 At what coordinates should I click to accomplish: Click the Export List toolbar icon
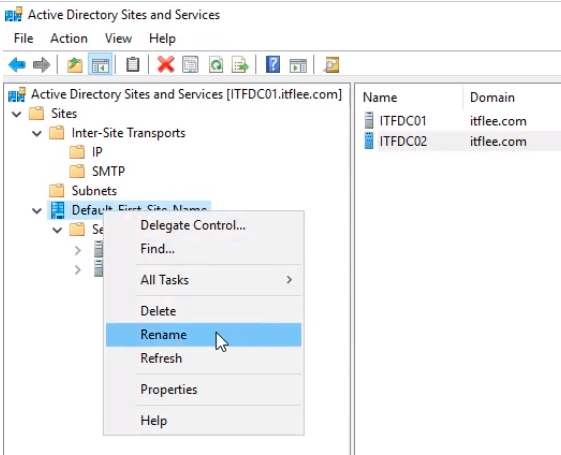(240, 65)
